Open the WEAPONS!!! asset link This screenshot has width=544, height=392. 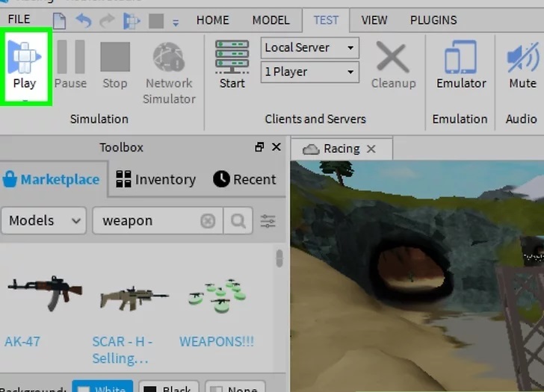217,341
